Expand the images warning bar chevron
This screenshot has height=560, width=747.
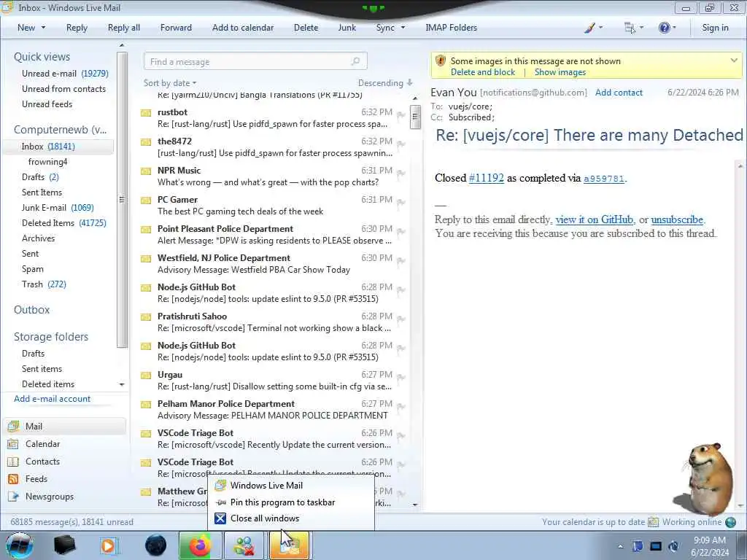point(734,60)
